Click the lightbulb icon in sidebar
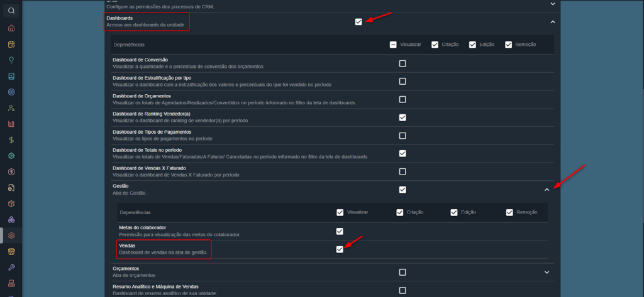644x297 pixels. point(11,60)
